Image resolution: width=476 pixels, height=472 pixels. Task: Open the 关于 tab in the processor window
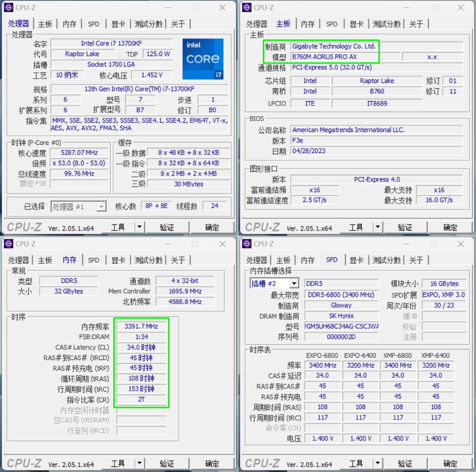pyautogui.click(x=178, y=24)
